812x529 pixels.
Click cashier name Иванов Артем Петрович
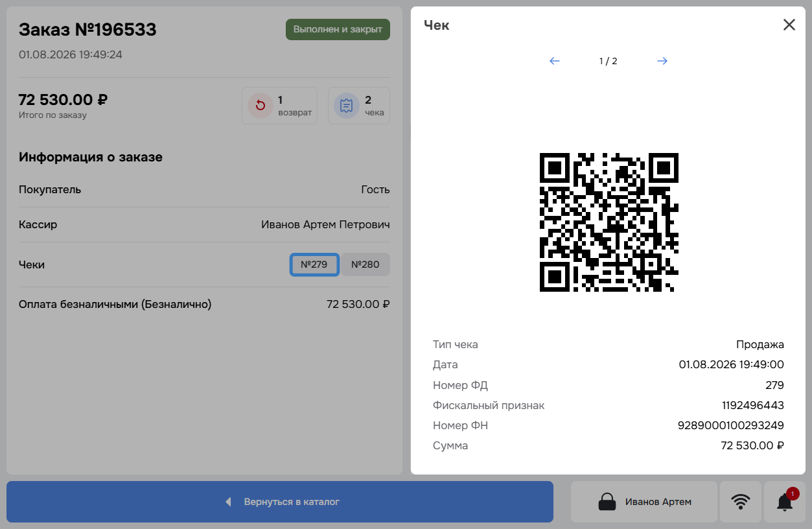(x=325, y=225)
